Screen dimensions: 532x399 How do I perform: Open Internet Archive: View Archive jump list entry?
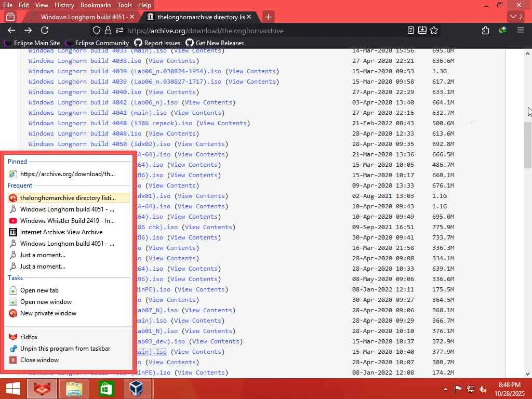click(68, 232)
